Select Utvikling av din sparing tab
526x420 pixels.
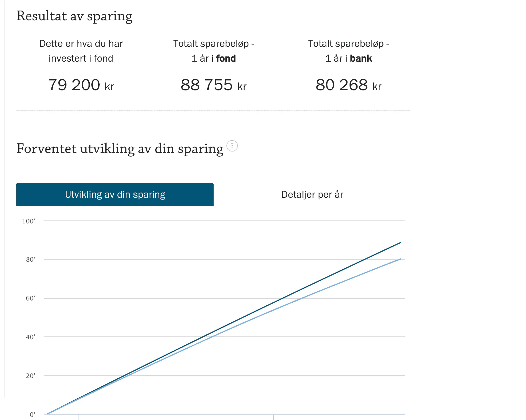coord(115,194)
